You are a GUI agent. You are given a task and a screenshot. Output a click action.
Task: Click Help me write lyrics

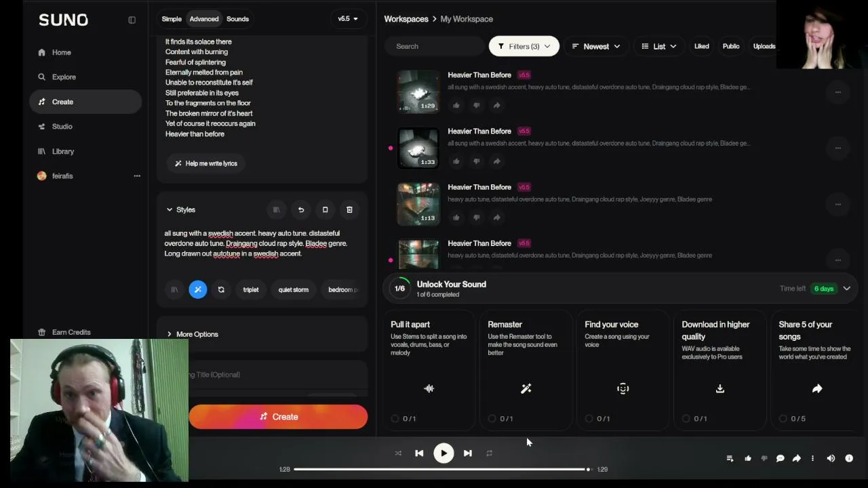click(x=206, y=163)
